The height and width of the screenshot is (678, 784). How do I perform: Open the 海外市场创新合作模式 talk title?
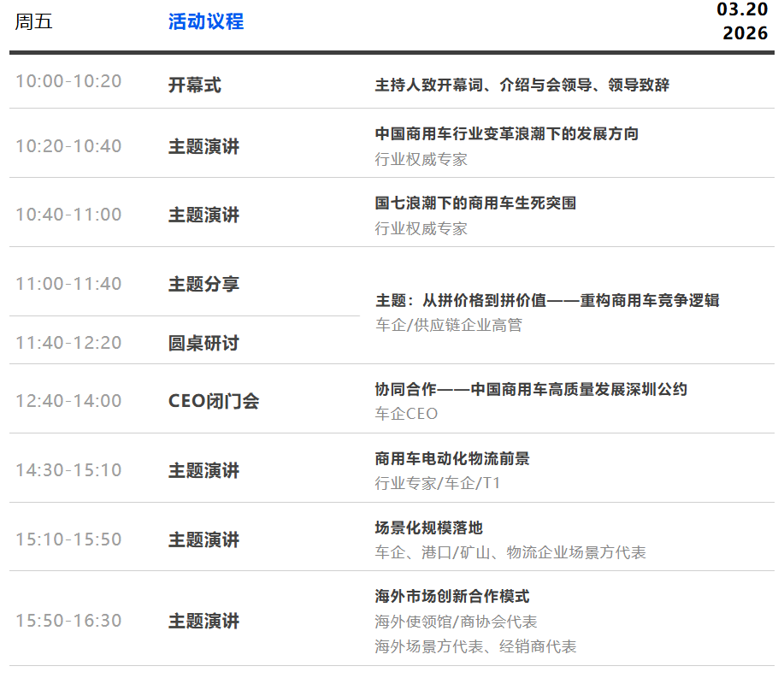click(x=451, y=596)
